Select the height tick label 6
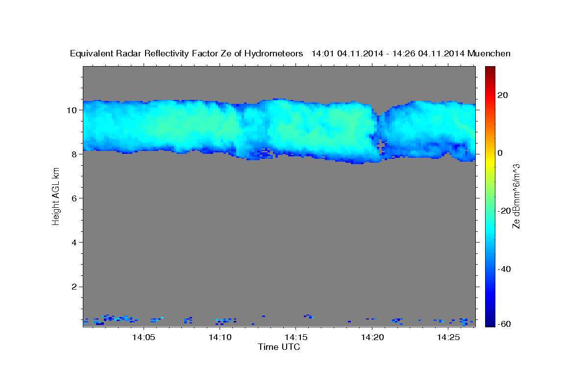Viewport: 588px width, 392px height. pyautogui.click(x=74, y=198)
